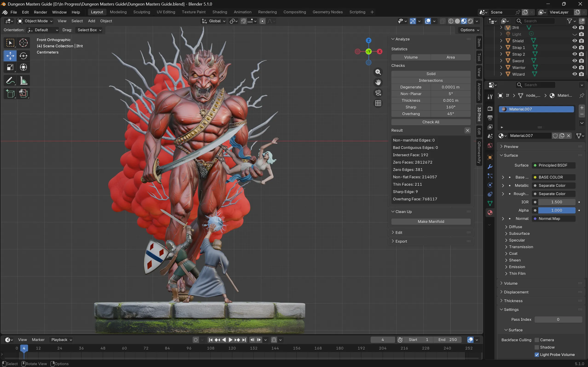Adjust the Alpha value slider
This screenshot has width=588, height=367.
click(x=556, y=211)
